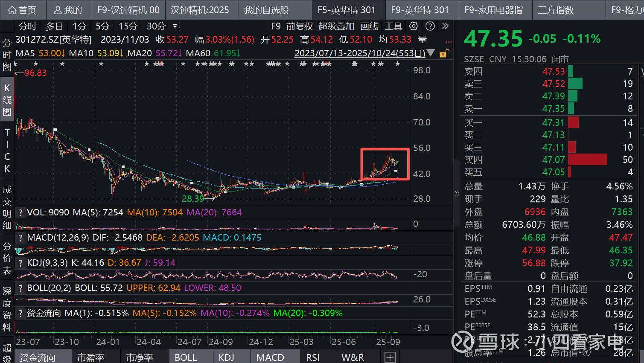Screen dimensions: 644x363
Task: Click the home icon on 首页 tab
Action: 12,10
